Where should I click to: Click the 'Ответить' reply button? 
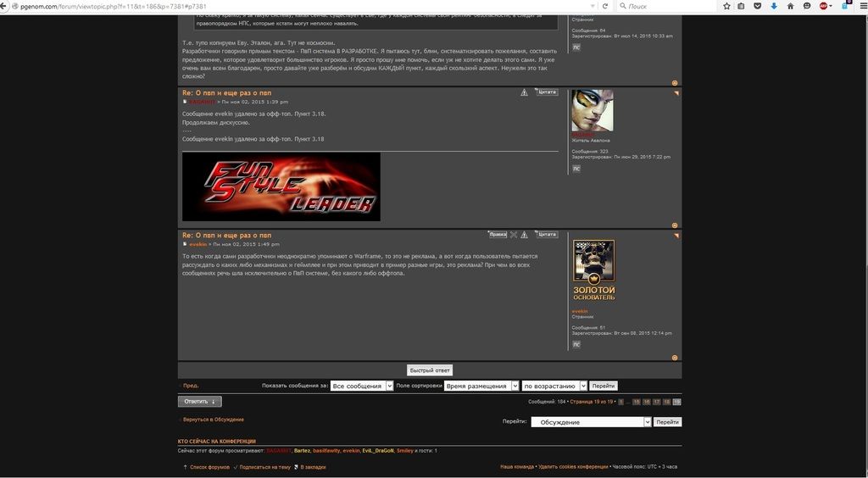200,402
